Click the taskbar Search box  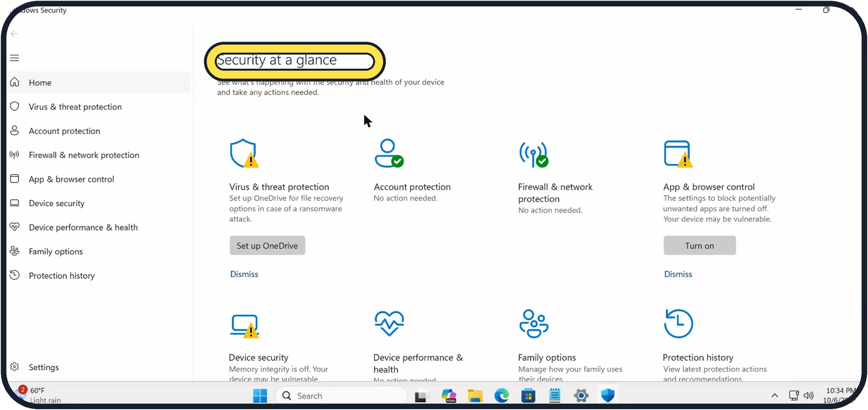click(x=342, y=396)
